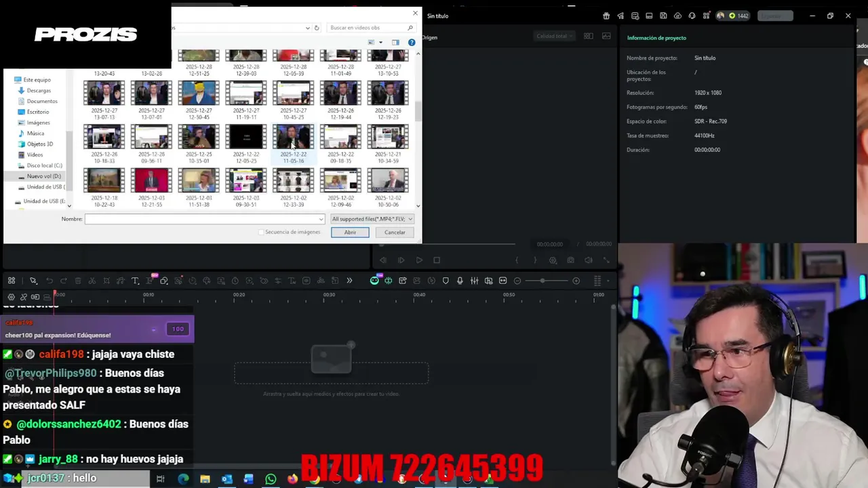Select the text T tool in timeline toolbar
The height and width of the screenshot is (488, 868).
135,281
